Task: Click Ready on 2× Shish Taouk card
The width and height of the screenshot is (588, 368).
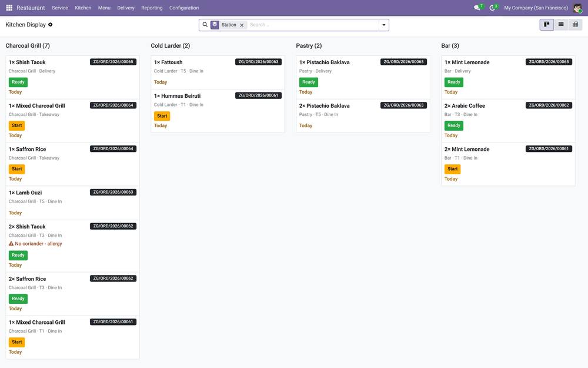Action: [x=18, y=256]
